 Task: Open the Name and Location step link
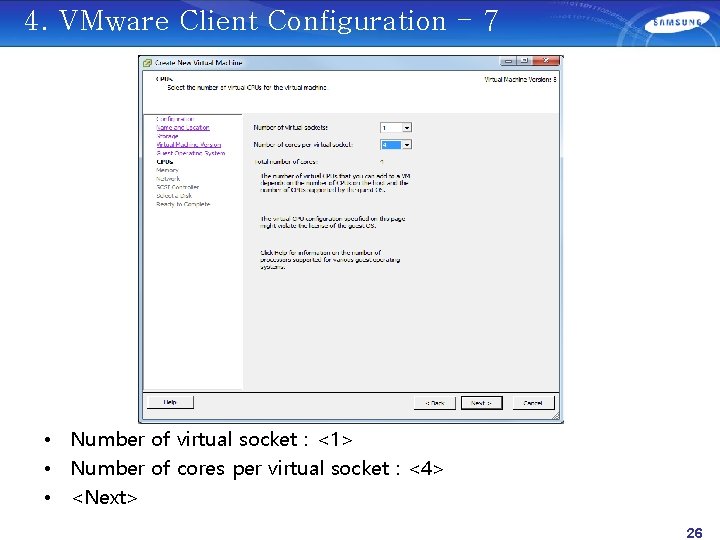pos(183,128)
